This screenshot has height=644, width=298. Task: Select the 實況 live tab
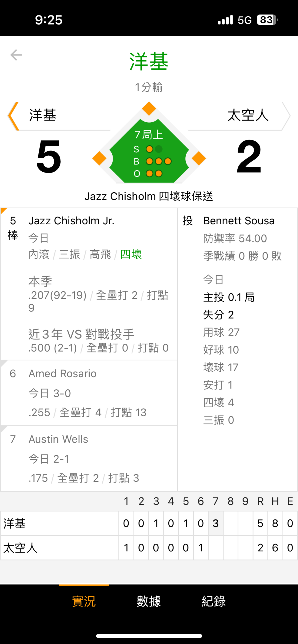84,601
